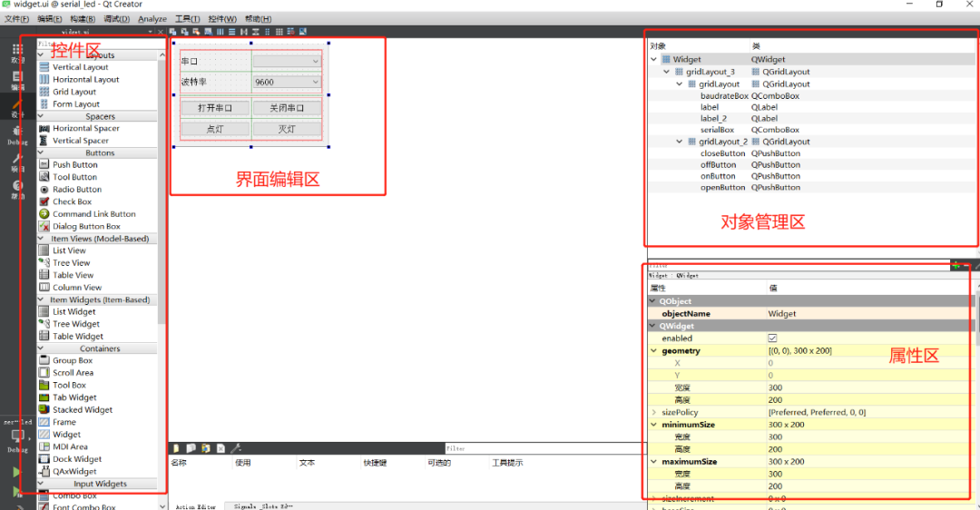Collapse the Layouts category in widget box
Viewport: 980px width, 510px height.
click(41, 55)
